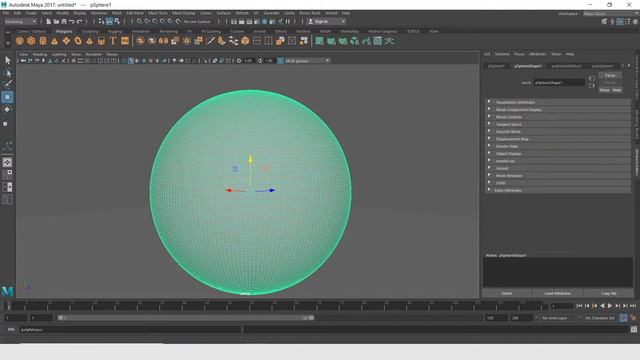Viewport: 640px width, 360px height.
Task: Click the output connection icon below input icon
Action: (x=592, y=86)
